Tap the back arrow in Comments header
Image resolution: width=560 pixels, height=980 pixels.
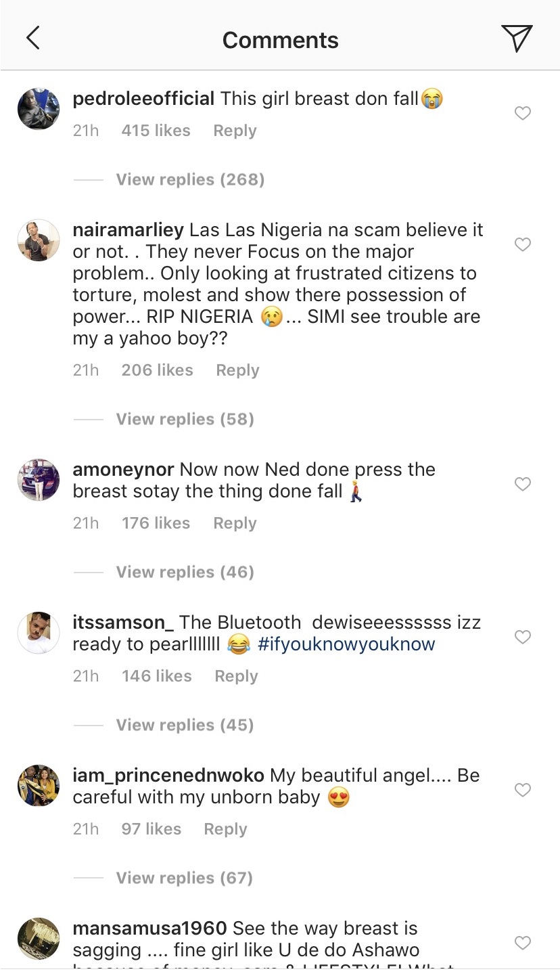coord(32,39)
